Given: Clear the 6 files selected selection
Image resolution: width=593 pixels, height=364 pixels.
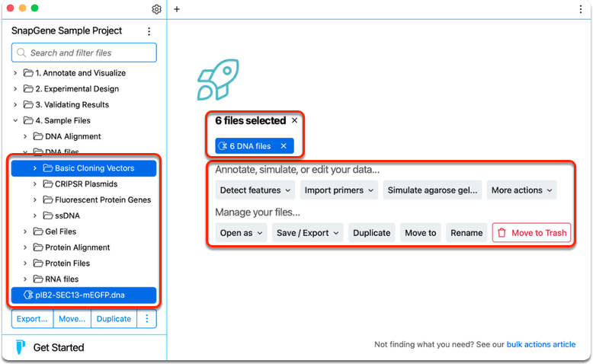Looking at the screenshot, I should (295, 120).
